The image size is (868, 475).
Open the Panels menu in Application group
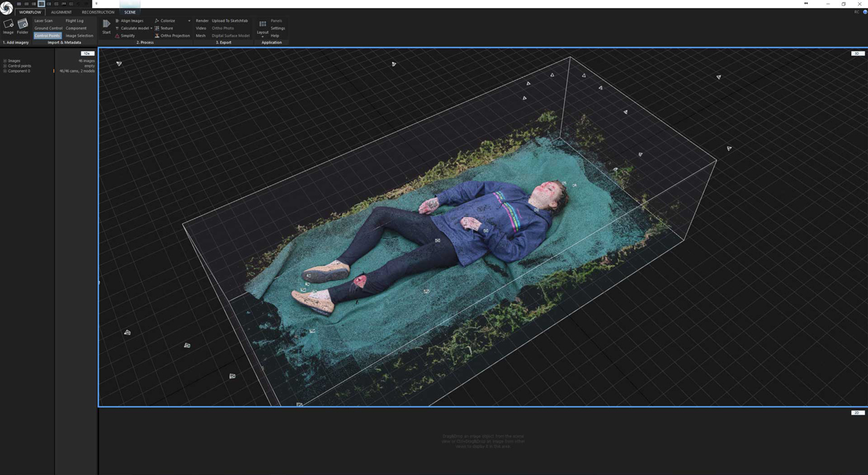pos(276,21)
